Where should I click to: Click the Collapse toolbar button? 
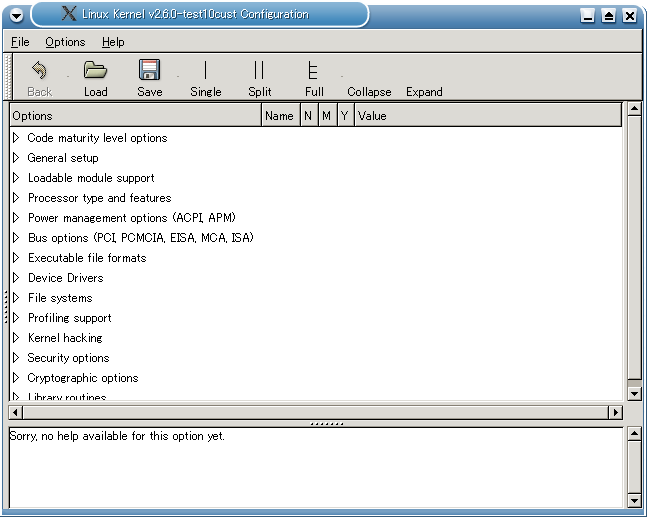tap(369, 91)
